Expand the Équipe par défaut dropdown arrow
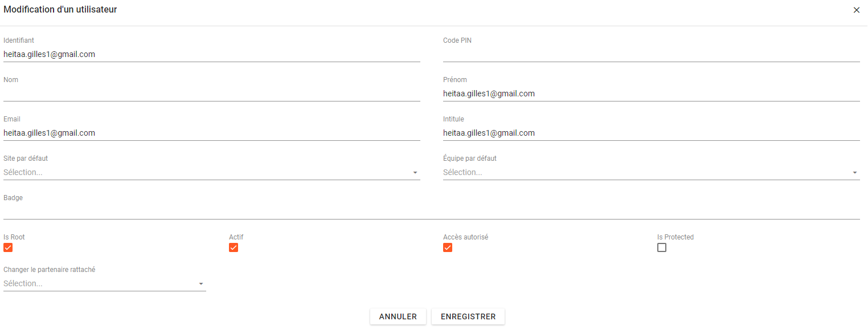This screenshot has height=329, width=868. [855, 173]
